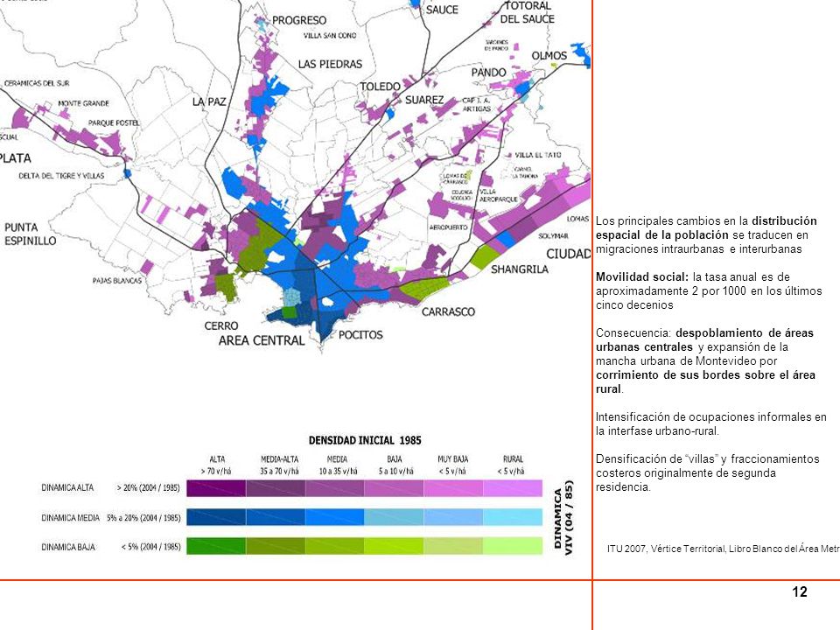Select the CERRO label on the map
The image size is (840, 630).
[221, 325]
